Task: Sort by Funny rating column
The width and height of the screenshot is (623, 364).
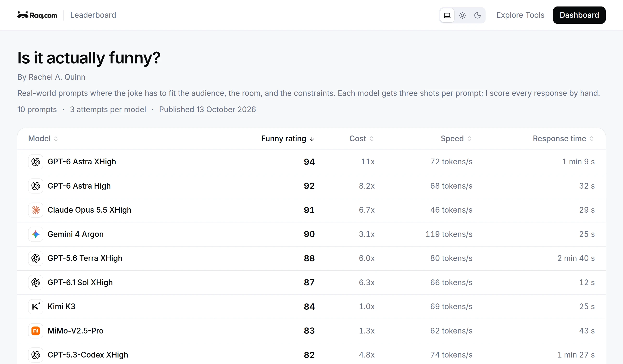Action: (x=288, y=139)
